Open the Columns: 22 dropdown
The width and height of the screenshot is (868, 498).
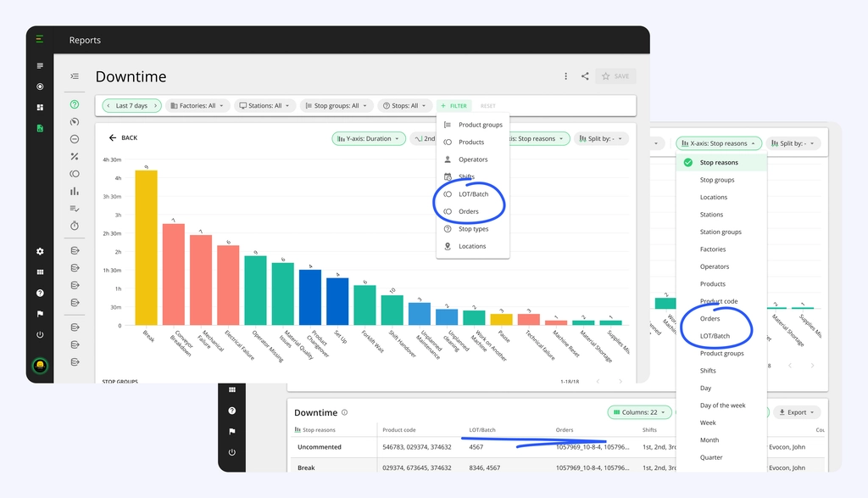coord(640,412)
